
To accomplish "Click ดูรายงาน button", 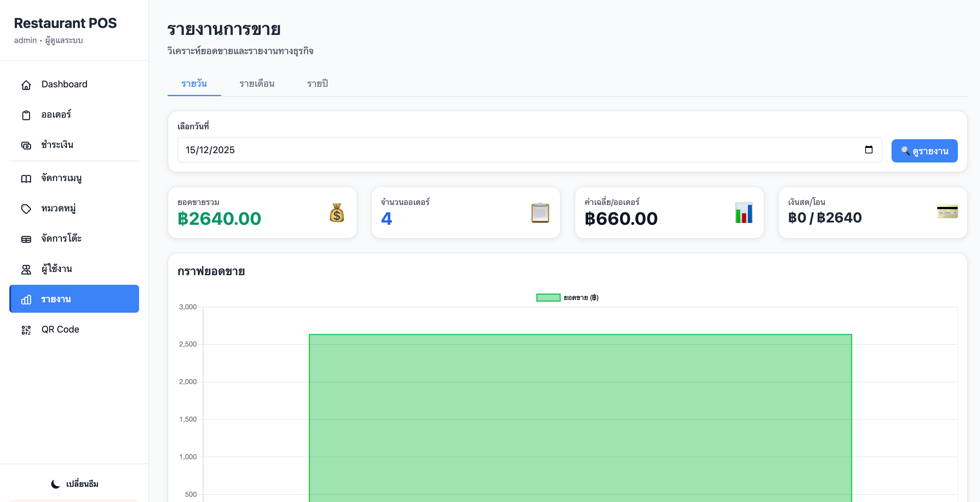I will click(924, 151).
